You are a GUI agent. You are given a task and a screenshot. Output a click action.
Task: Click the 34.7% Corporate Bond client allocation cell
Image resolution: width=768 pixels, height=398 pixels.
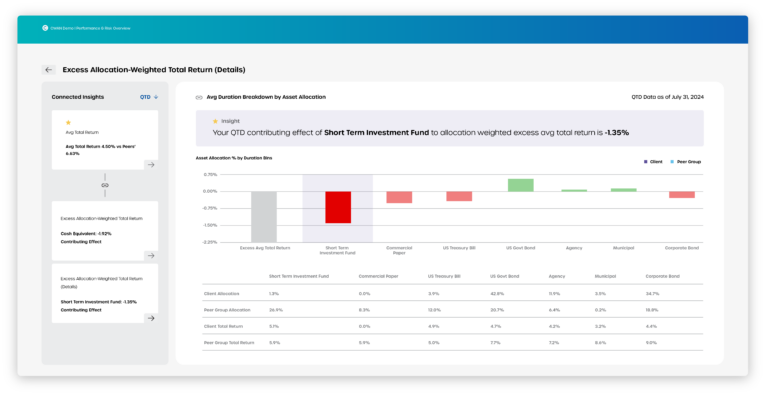click(x=652, y=294)
